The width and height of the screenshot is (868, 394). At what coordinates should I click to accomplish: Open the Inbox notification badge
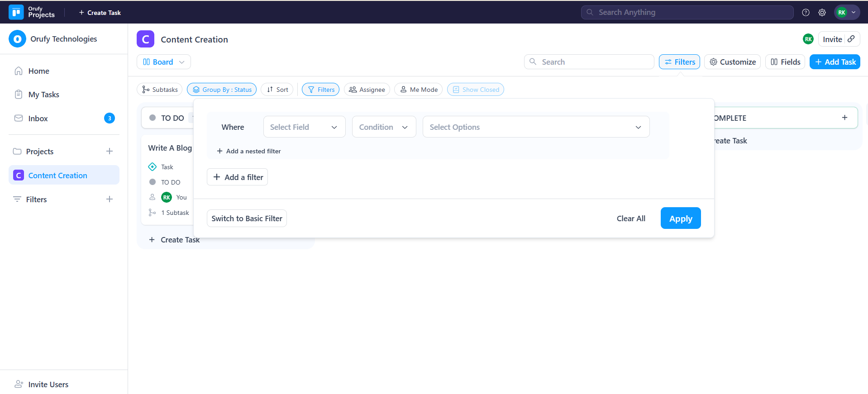(x=109, y=119)
